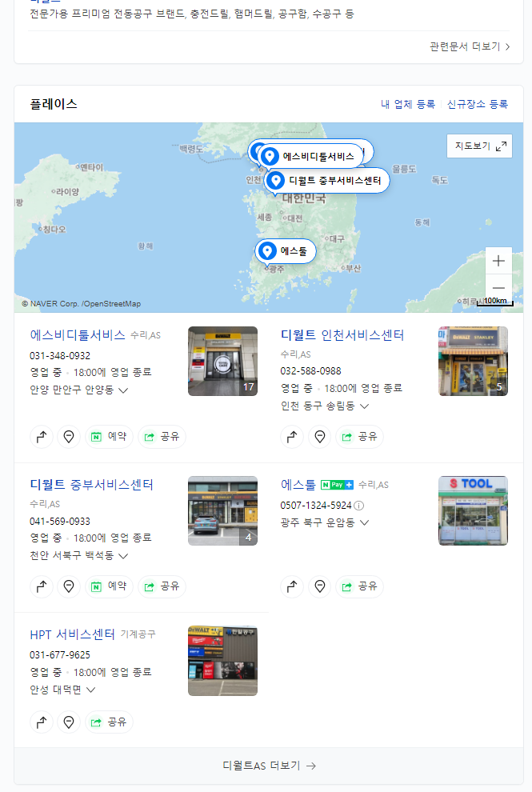Zoom in the map with plus button

click(498, 261)
